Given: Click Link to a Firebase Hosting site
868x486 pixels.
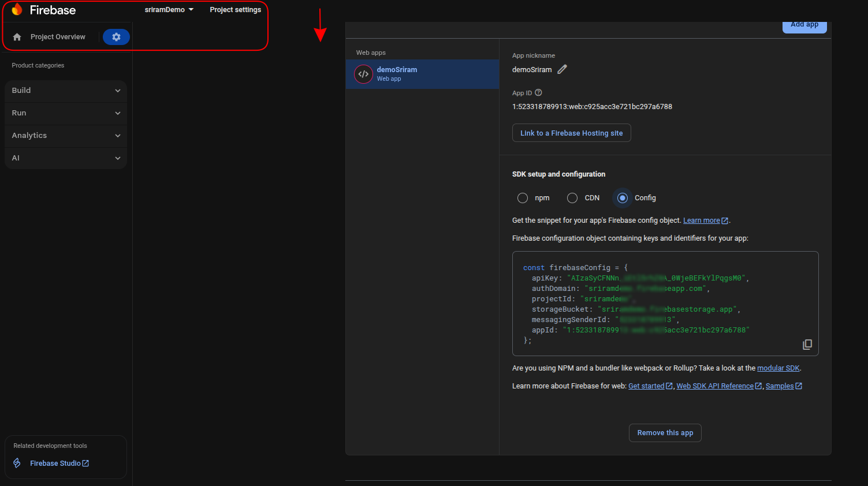Looking at the screenshot, I should (571, 133).
